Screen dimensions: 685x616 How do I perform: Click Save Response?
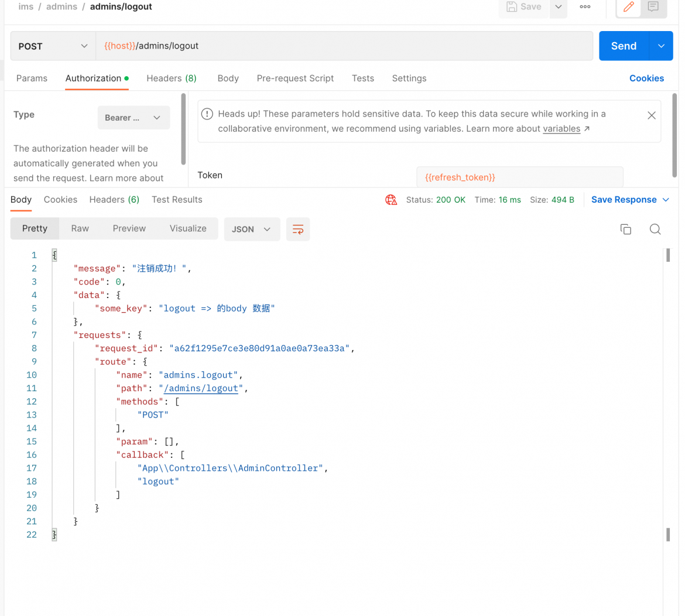click(624, 200)
